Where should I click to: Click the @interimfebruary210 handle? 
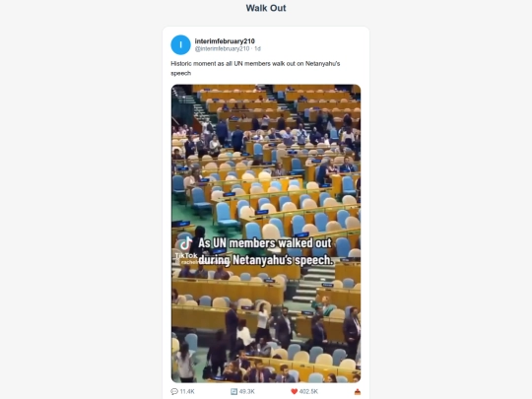[x=222, y=49]
